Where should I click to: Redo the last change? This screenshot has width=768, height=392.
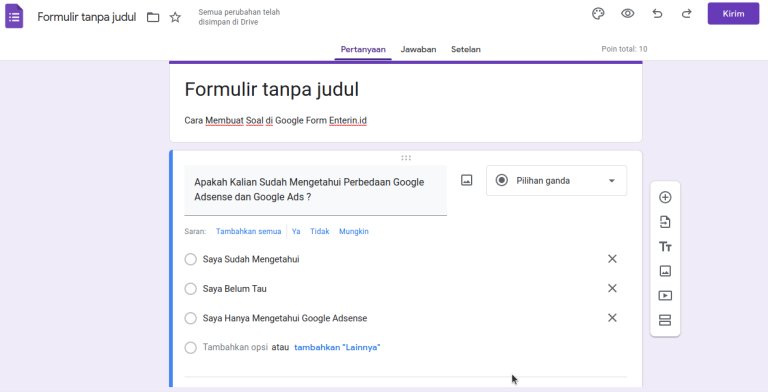687,14
